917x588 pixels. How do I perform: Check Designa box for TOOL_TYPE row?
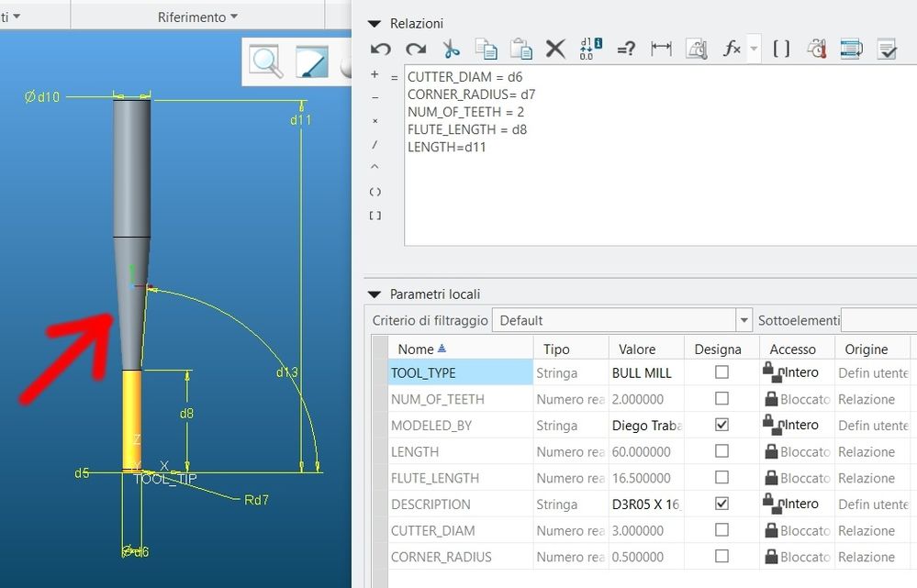coord(721,372)
